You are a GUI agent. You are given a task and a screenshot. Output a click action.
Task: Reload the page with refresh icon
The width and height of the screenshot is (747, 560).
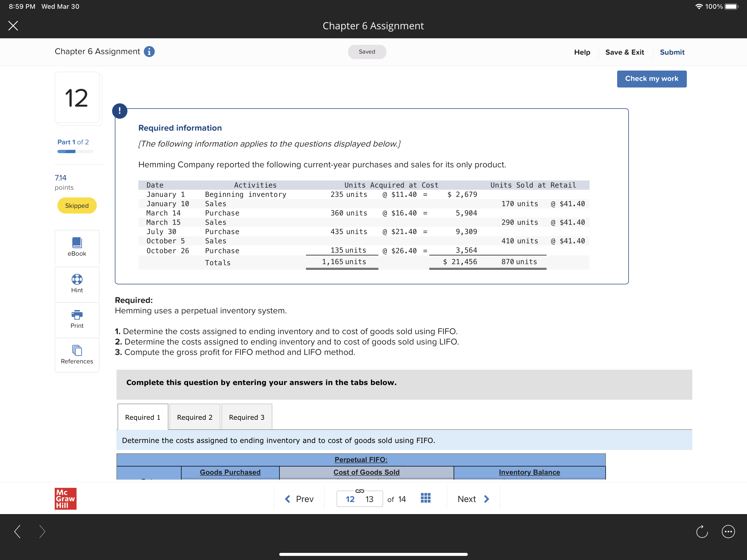tap(702, 531)
